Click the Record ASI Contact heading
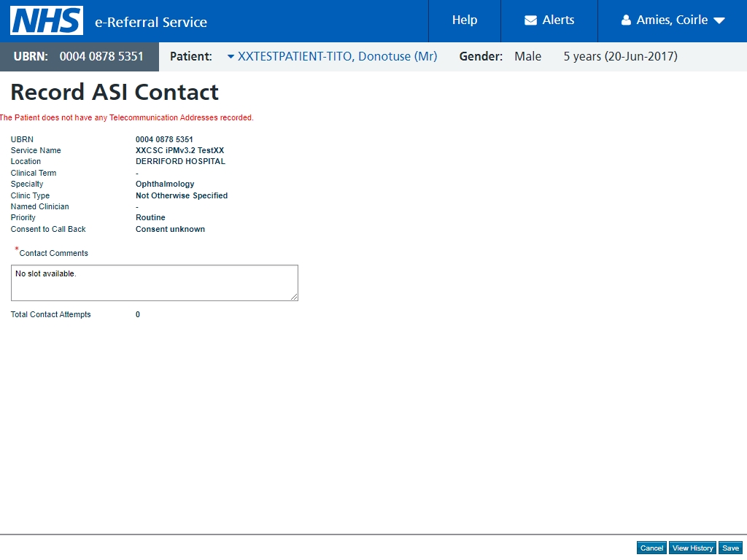747x560 pixels. (x=115, y=92)
